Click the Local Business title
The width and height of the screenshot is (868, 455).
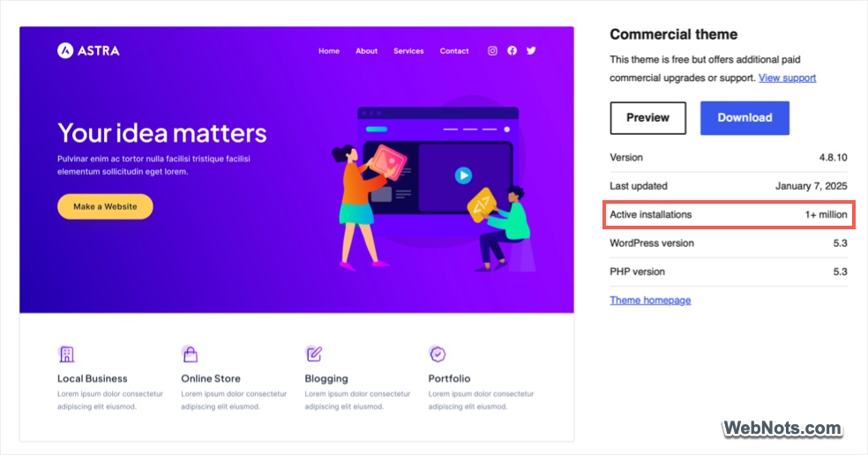pyautogui.click(x=93, y=378)
